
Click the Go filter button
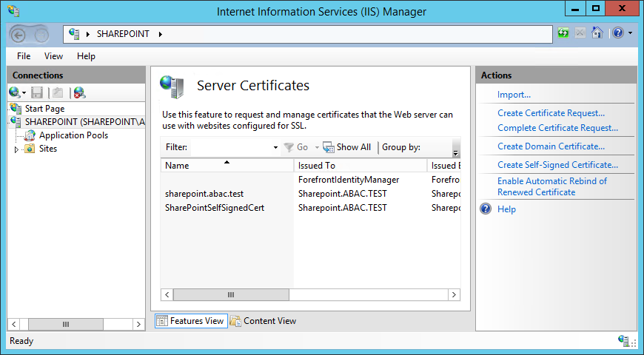click(296, 147)
